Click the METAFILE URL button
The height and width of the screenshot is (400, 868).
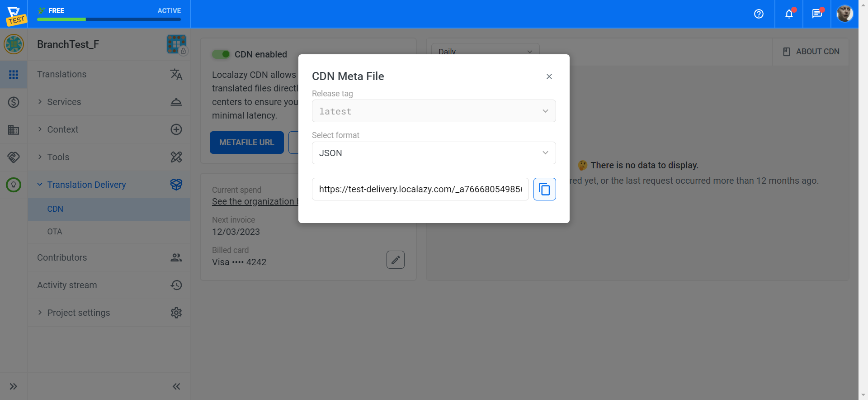[247, 143]
